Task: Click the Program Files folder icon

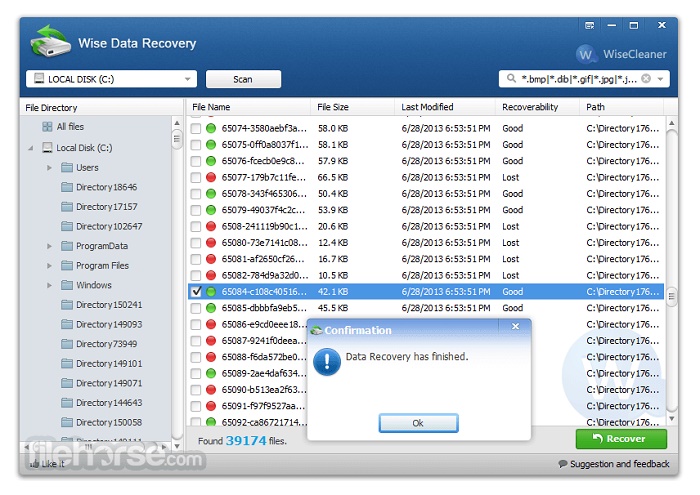Action: pos(67,266)
